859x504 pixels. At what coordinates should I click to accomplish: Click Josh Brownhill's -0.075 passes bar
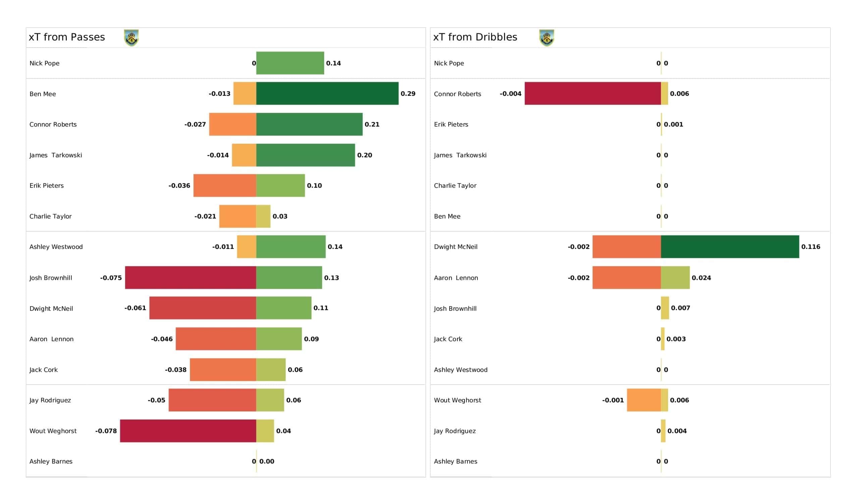click(x=191, y=277)
